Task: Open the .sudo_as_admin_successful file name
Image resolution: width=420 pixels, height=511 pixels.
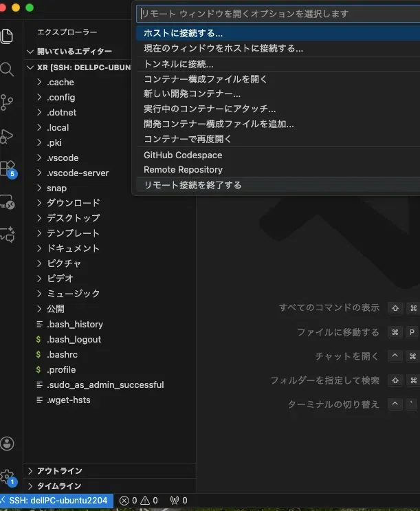Action: coord(105,385)
